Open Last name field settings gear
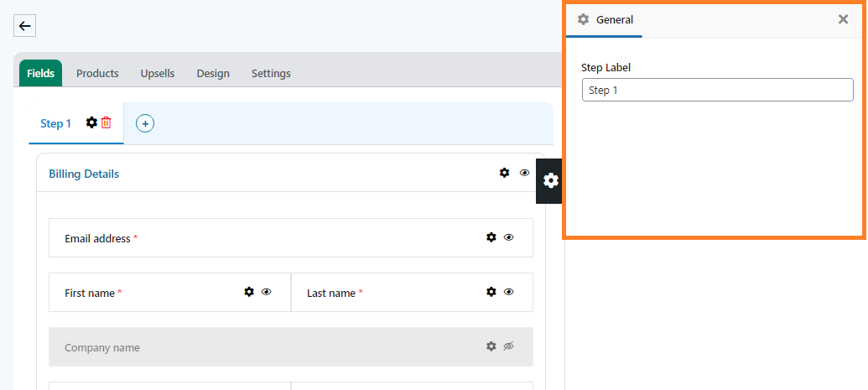 [x=491, y=291]
